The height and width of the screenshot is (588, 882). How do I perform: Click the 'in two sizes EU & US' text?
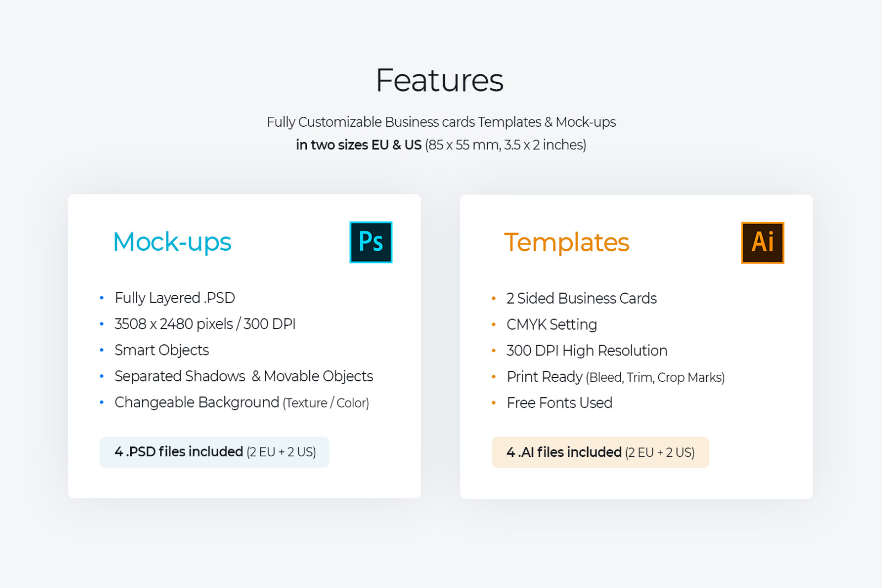[358, 145]
